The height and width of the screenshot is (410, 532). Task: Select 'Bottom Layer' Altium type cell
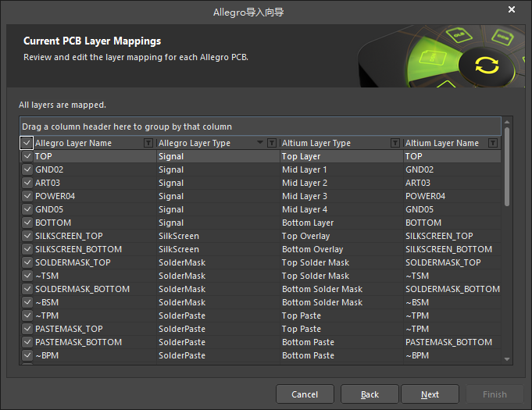[341, 223]
